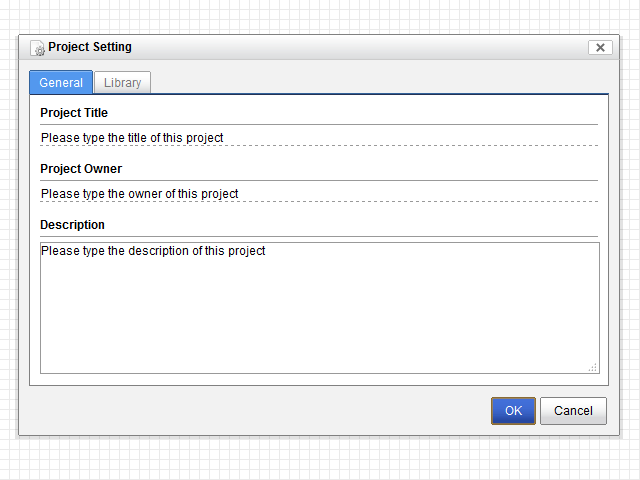Switch to the General tab
640x480 pixels.
(61, 83)
